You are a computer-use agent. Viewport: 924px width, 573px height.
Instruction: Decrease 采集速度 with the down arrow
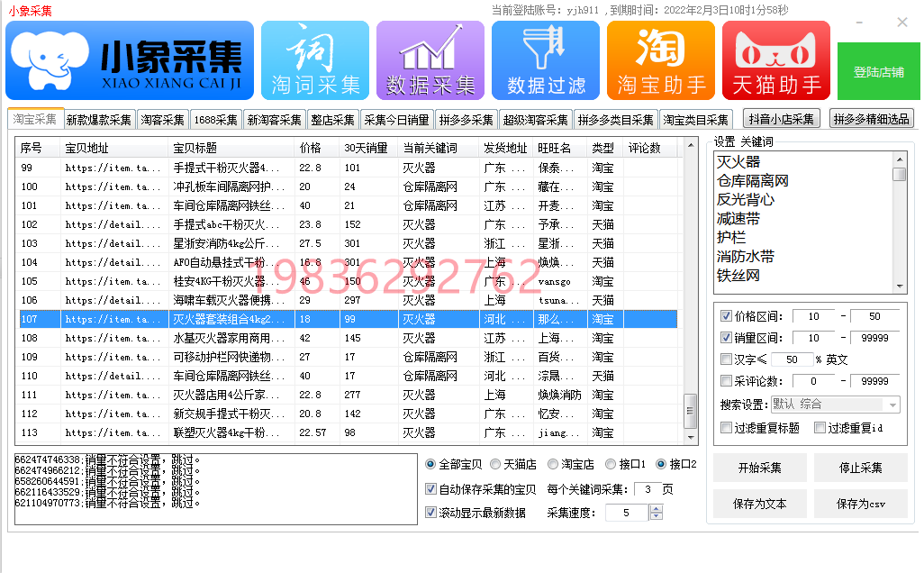coord(656,516)
